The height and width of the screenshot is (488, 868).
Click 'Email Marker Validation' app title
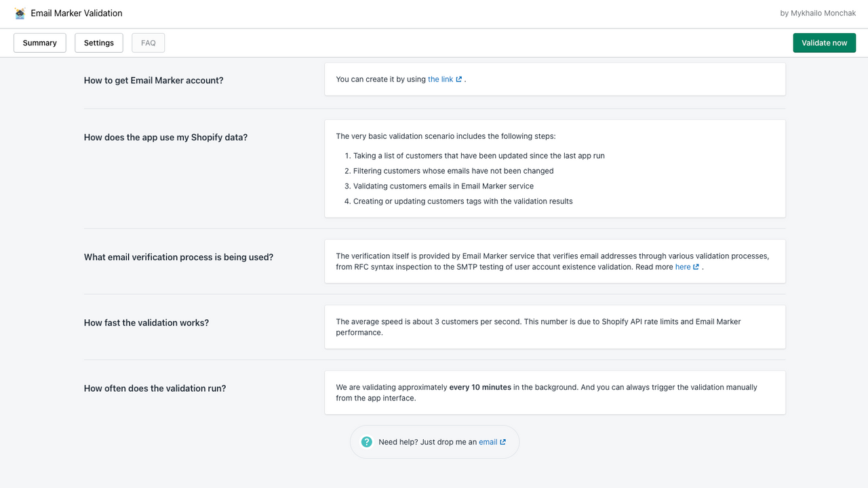[77, 13]
